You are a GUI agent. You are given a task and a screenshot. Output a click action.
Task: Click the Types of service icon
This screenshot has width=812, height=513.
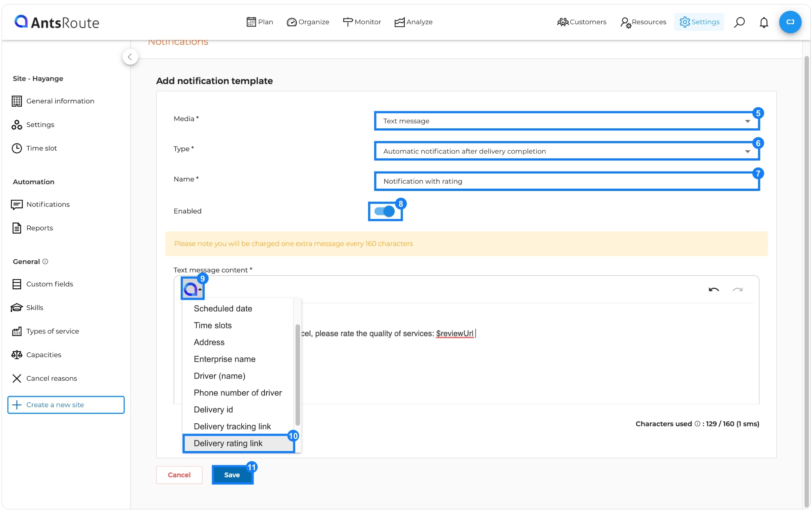point(17,331)
